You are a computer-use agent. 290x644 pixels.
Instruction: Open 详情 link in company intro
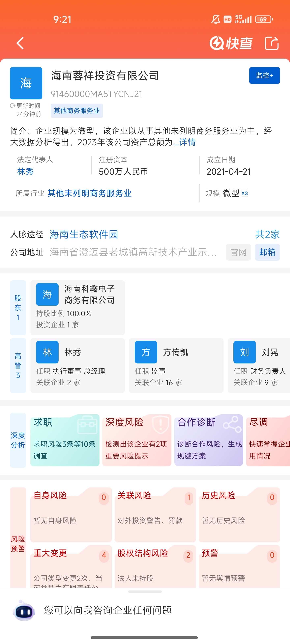coord(187,142)
